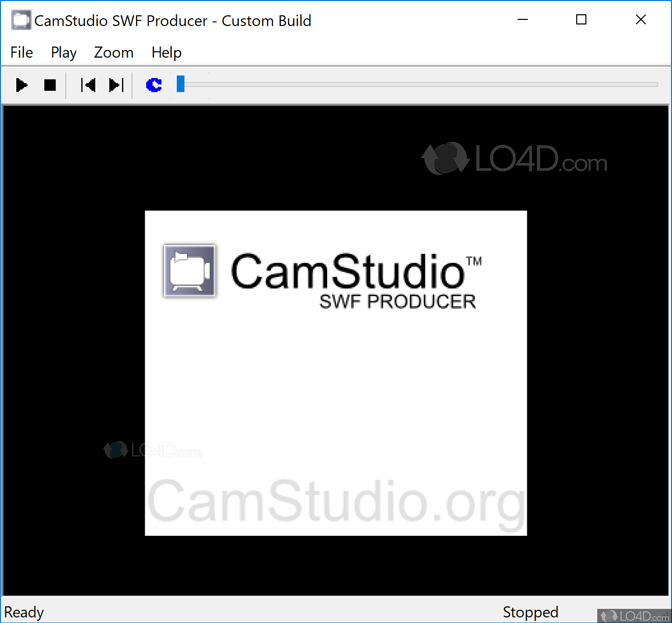Viewport: 672px width, 623px height.
Task: Minimize the CamStudio SWF Producer window
Action: click(x=523, y=20)
